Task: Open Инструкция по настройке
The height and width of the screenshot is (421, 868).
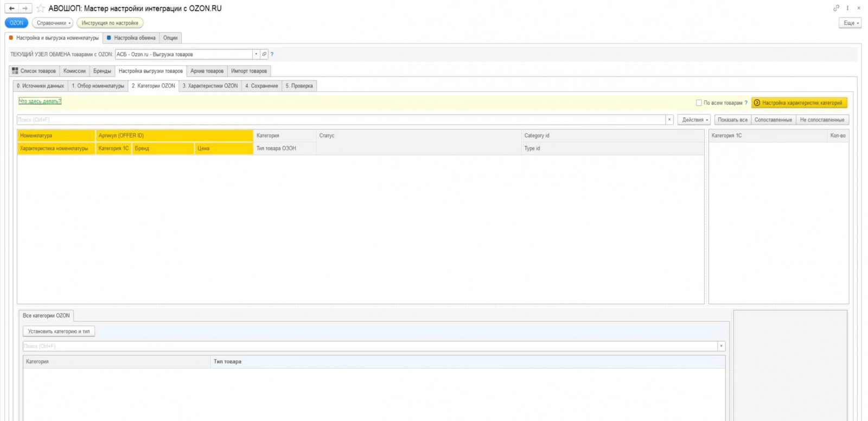Action: (110, 23)
